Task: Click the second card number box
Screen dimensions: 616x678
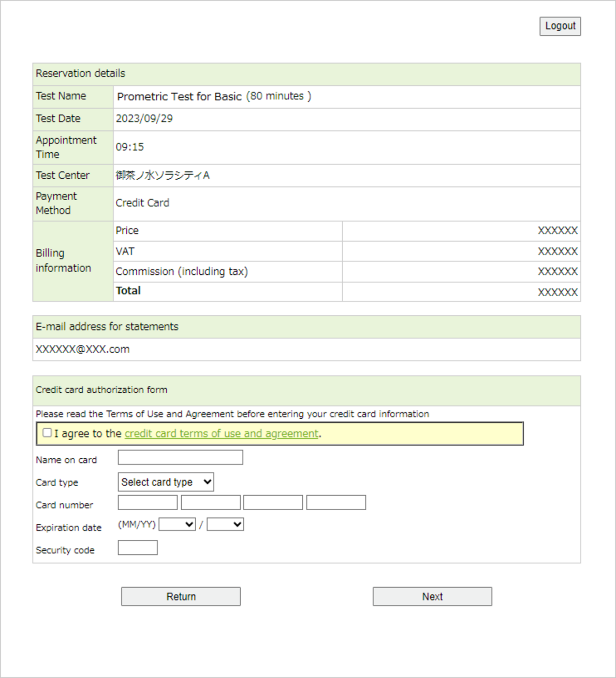Action: (x=211, y=502)
